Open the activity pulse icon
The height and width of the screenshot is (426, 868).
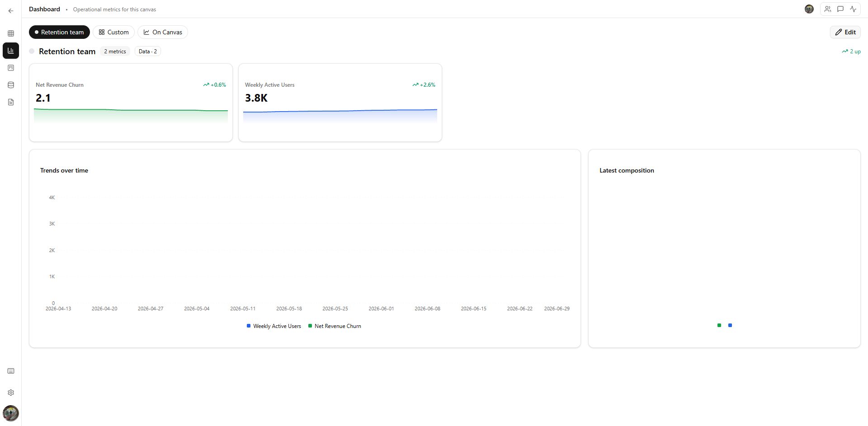(x=853, y=9)
